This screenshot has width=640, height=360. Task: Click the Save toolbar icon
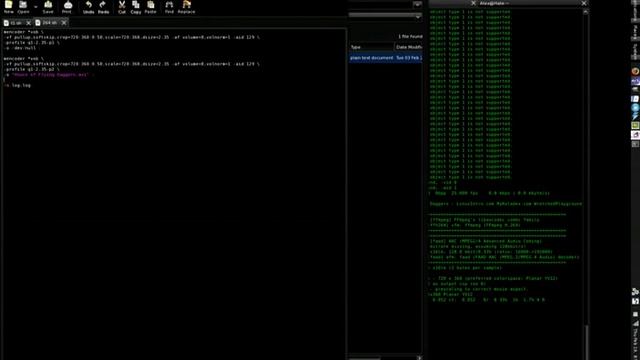48,6
